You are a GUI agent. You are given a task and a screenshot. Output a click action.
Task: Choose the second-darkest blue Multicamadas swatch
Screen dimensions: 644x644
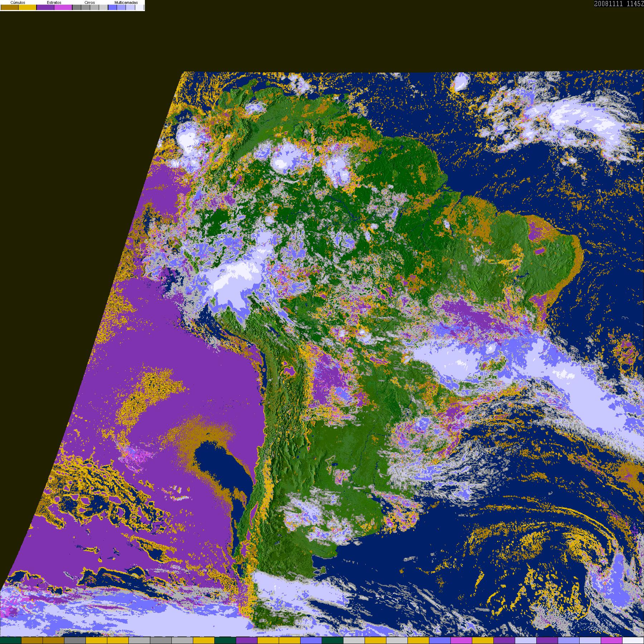[x=121, y=7]
